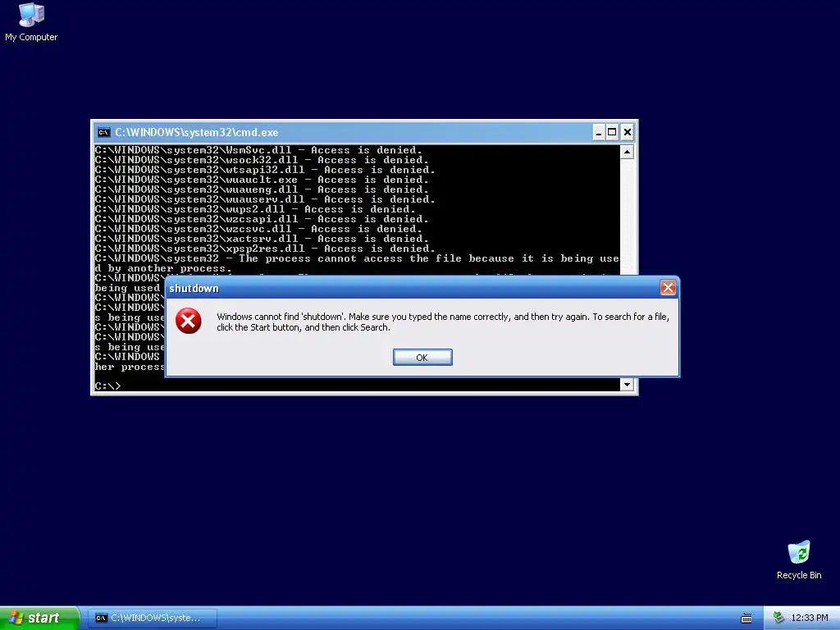Click the 'wuauserv.dll - Access is denied' line

[x=265, y=199]
